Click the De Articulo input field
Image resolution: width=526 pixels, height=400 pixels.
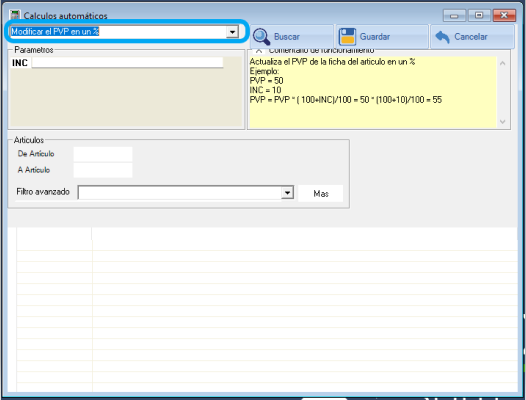click(103, 154)
